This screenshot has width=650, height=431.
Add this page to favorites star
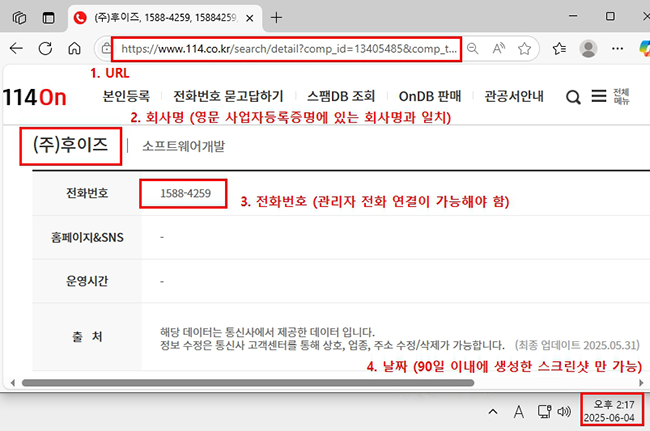pos(524,48)
